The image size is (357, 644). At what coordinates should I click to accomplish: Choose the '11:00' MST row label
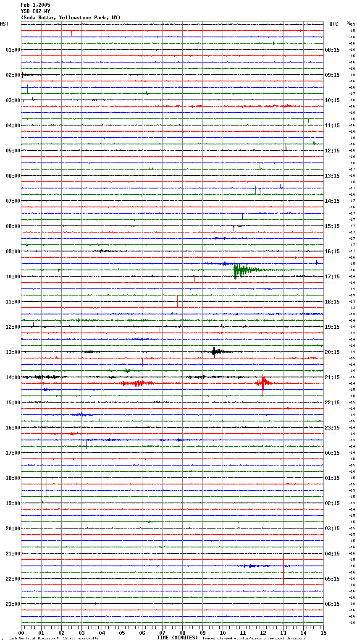(13, 302)
